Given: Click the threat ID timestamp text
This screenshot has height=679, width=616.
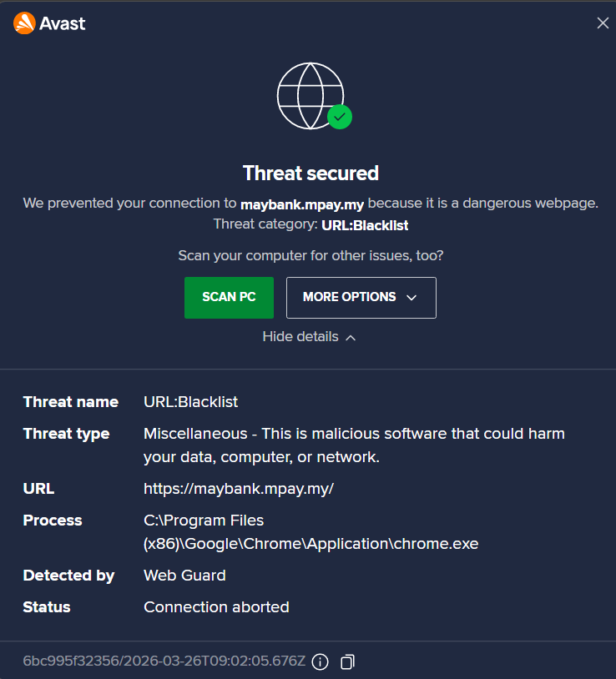Looking at the screenshot, I should tap(164, 661).
